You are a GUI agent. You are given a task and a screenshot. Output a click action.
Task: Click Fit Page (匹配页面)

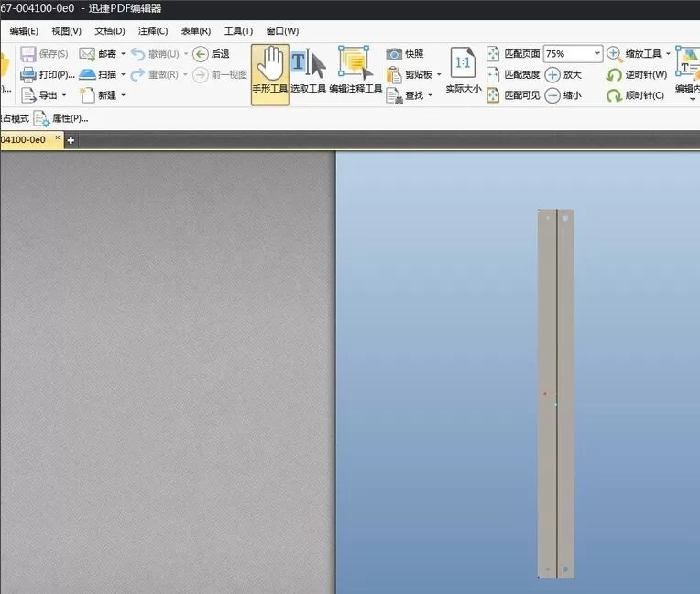click(513, 54)
